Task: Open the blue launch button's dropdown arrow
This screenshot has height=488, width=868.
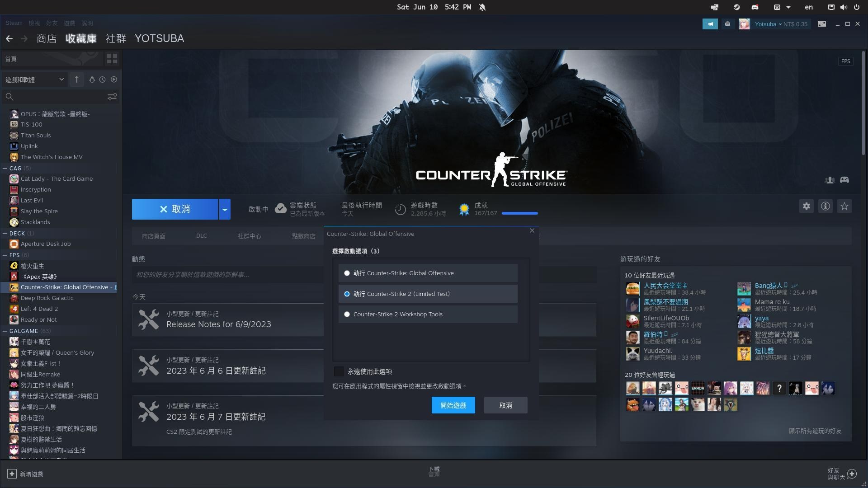Action: click(x=225, y=209)
